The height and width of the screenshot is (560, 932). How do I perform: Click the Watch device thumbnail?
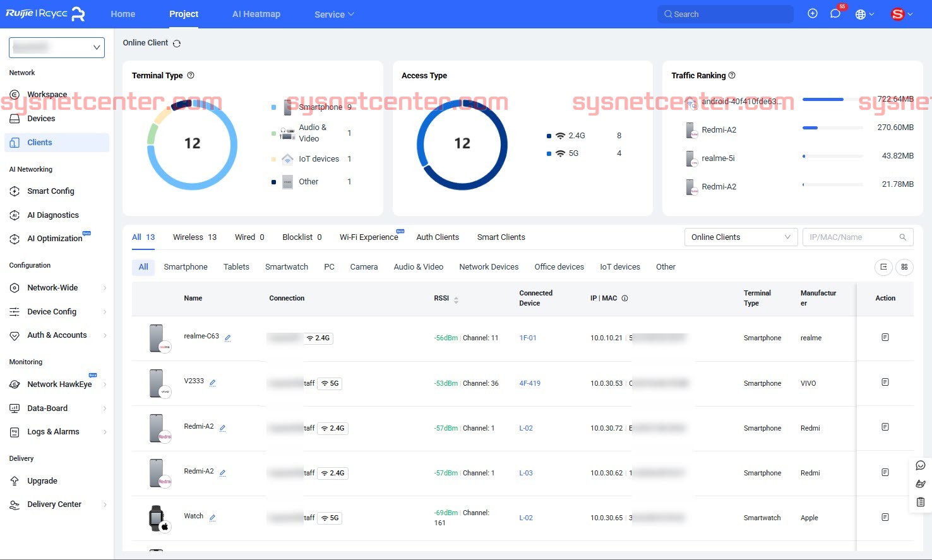pos(158,518)
